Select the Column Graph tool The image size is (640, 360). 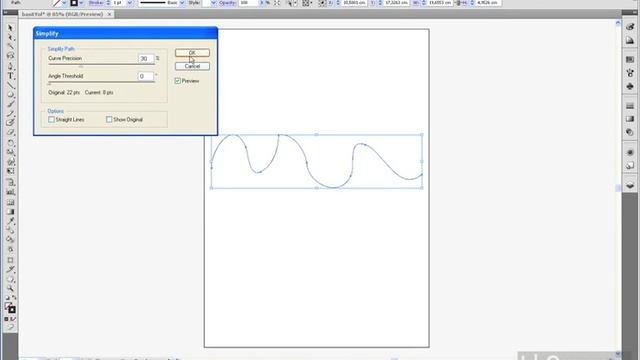click(x=11, y=192)
